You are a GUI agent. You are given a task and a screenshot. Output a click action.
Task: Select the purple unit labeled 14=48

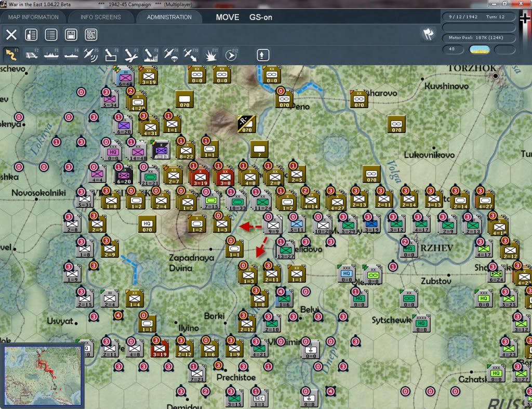(x=138, y=152)
